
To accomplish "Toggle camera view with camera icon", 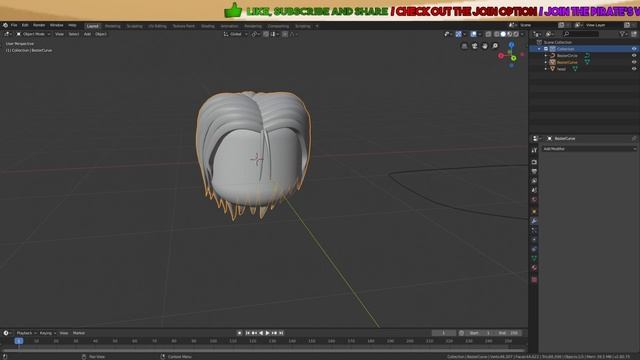I will click(x=474, y=46).
